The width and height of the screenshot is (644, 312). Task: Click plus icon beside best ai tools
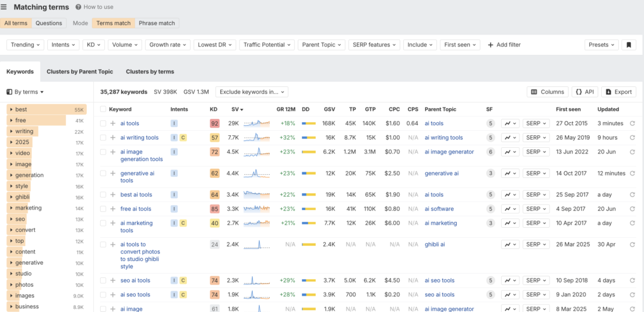click(113, 194)
